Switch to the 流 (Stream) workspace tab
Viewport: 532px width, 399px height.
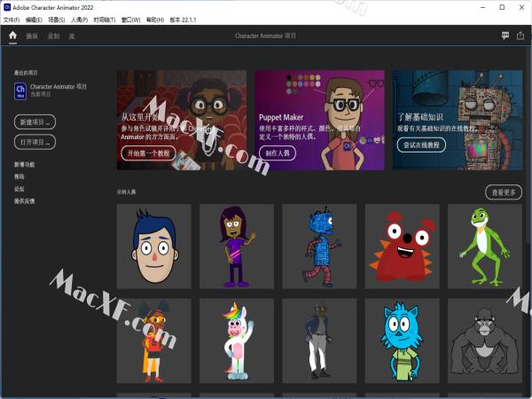pos(73,36)
